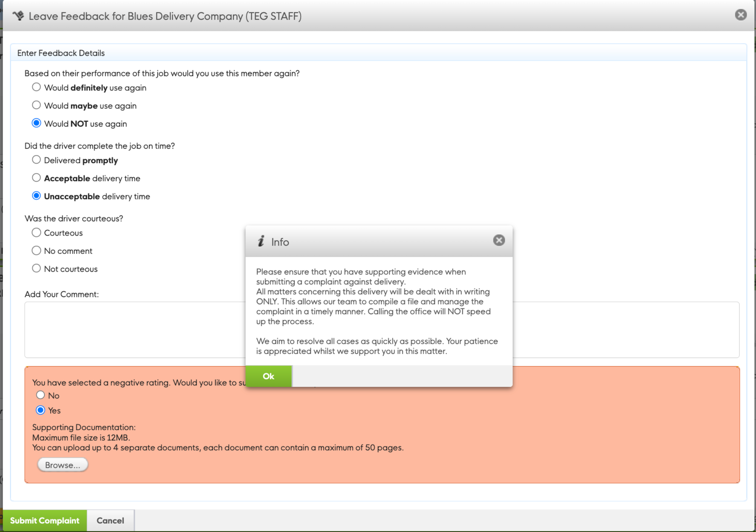
Task: Close the Info popup with X icon
Action: click(498, 240)
